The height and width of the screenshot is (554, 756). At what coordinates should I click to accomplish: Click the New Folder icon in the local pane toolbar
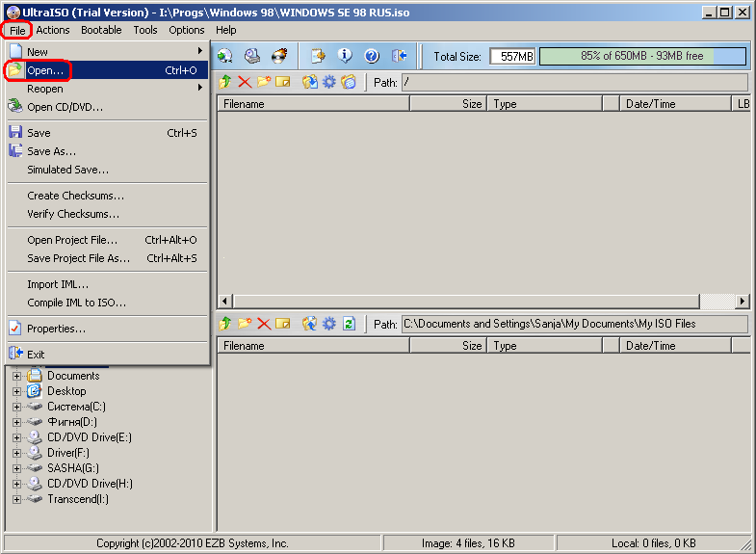coord(245,324)
